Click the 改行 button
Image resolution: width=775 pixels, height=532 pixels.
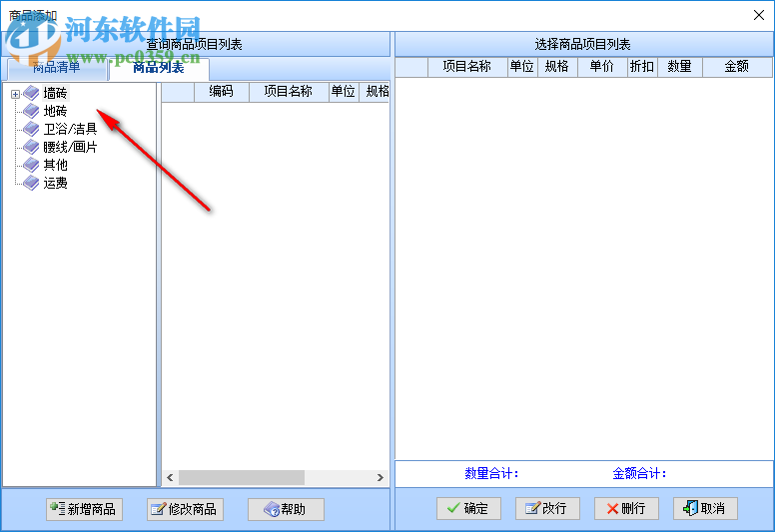(547, 508)
